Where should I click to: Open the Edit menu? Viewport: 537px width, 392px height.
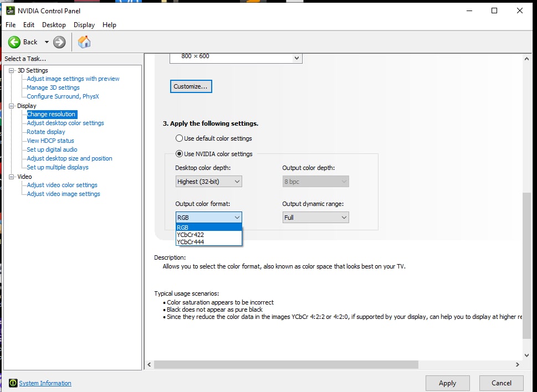[29, 24]
